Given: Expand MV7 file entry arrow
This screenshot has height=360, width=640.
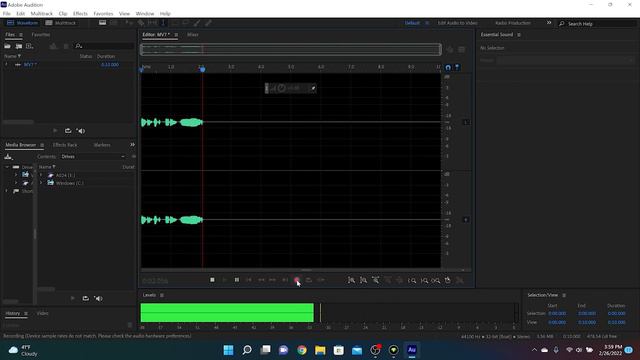Looking at the screenshot, I should point(6,64).
